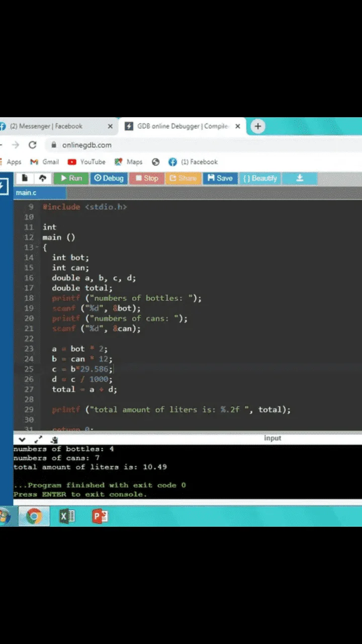
Task: Open Excel from the taskbar
Action: tap(67, 517)
